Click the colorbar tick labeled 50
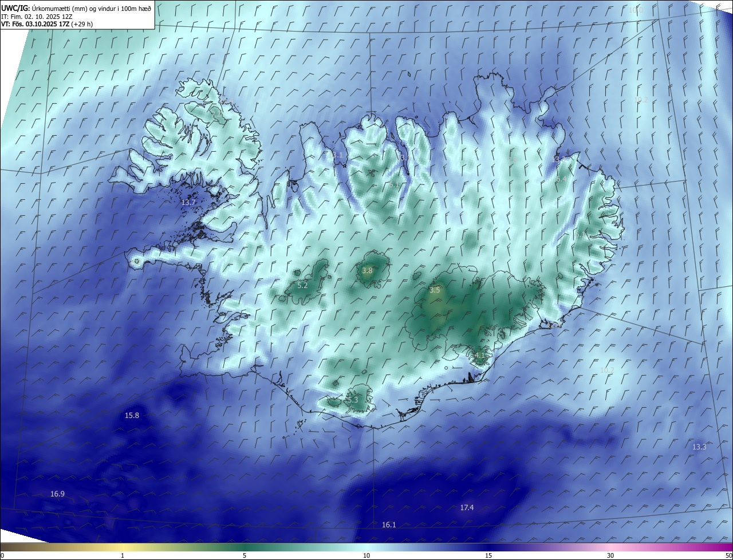This screenshot has width=733, height=560. click(728, 555)
